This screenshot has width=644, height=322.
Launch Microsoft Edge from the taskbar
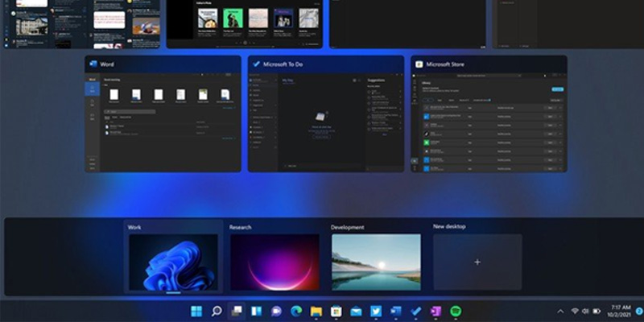point(296,311)
